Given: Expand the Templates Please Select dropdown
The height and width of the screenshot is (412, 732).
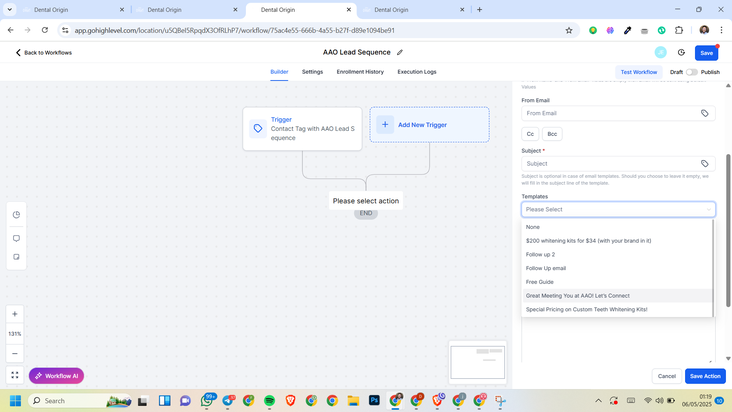Looking at the screenshot, I should coord(617,210).
